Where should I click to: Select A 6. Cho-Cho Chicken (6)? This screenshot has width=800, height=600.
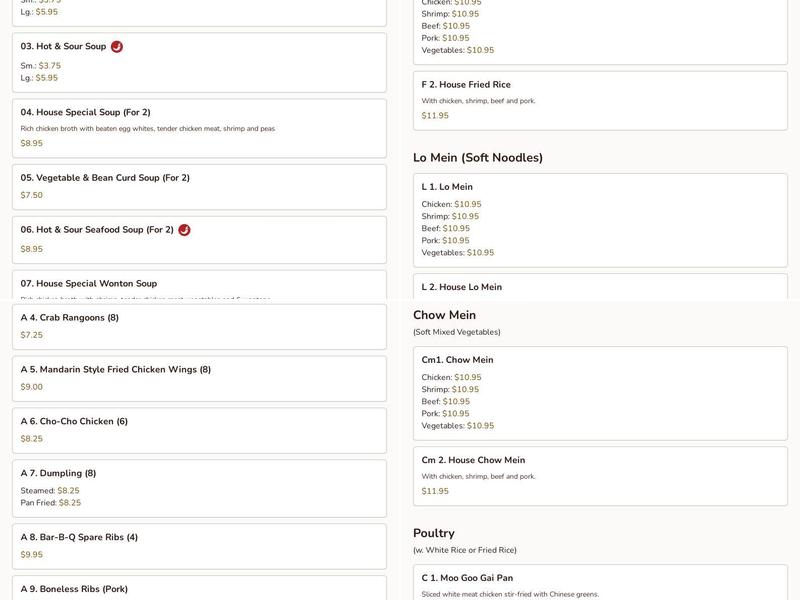[x=199, y=430]
